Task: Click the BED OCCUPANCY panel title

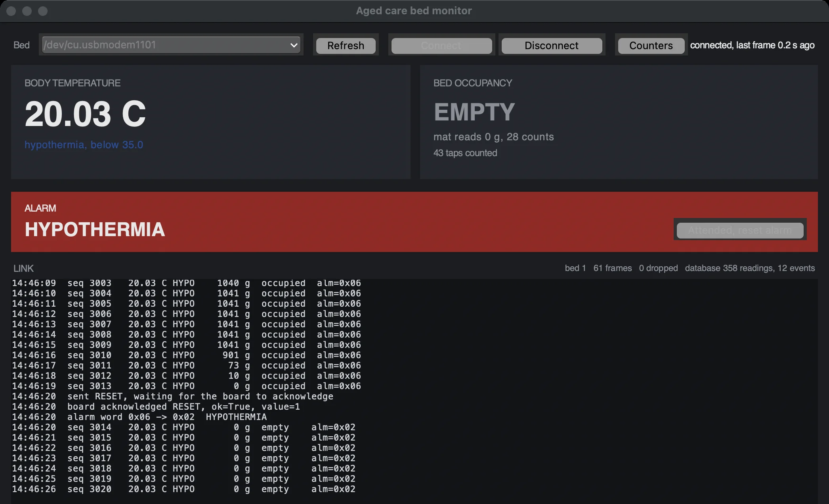Action: pos(473,83)
